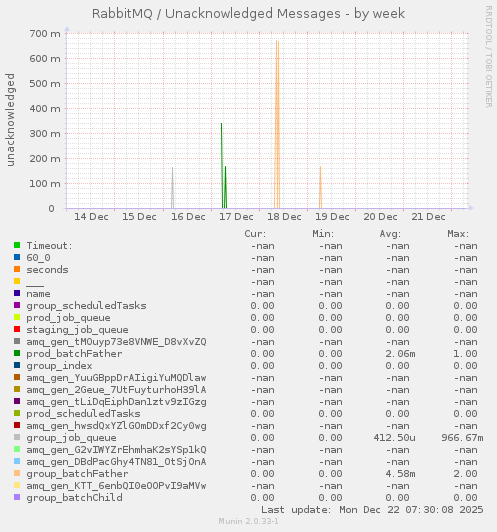Click the group_index dark blue swatch
Image resolution: width=497 pixels, height=532 pixels.
coord(17,365)
